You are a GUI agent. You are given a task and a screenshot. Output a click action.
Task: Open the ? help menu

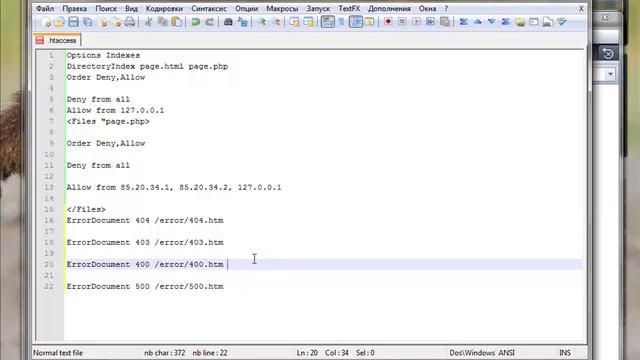pos(446,8)
